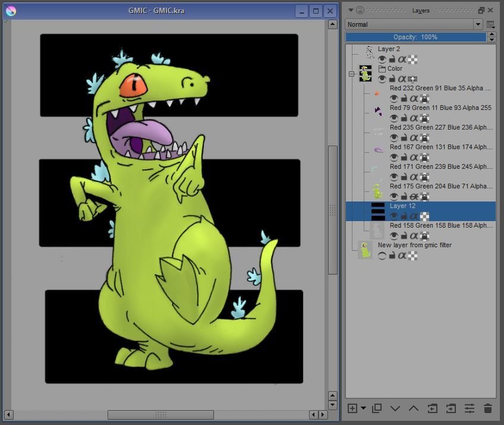Select the Color group layer name
Viewport: 504px width, 425px height.
[395, 68]
